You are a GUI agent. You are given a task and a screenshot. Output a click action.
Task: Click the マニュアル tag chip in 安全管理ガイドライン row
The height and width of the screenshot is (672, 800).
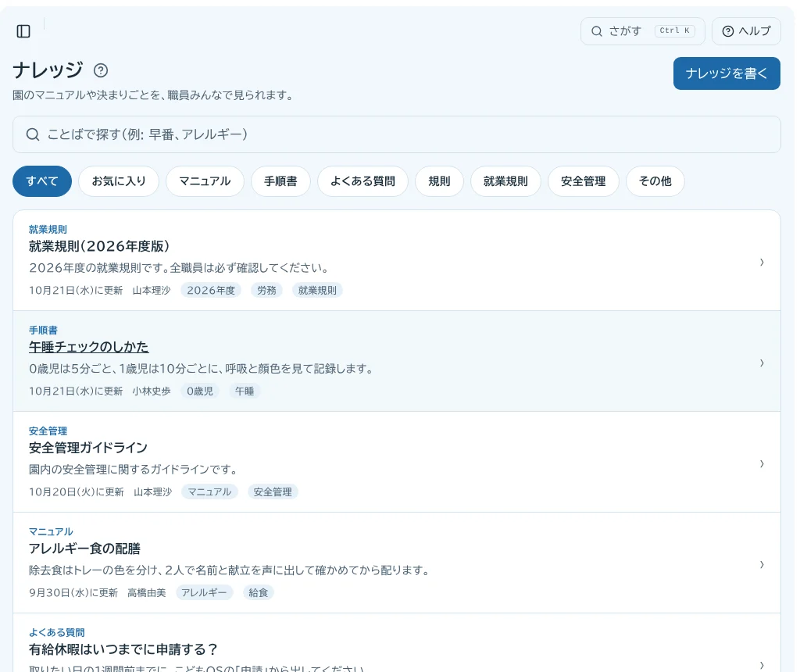click(209, 491)
